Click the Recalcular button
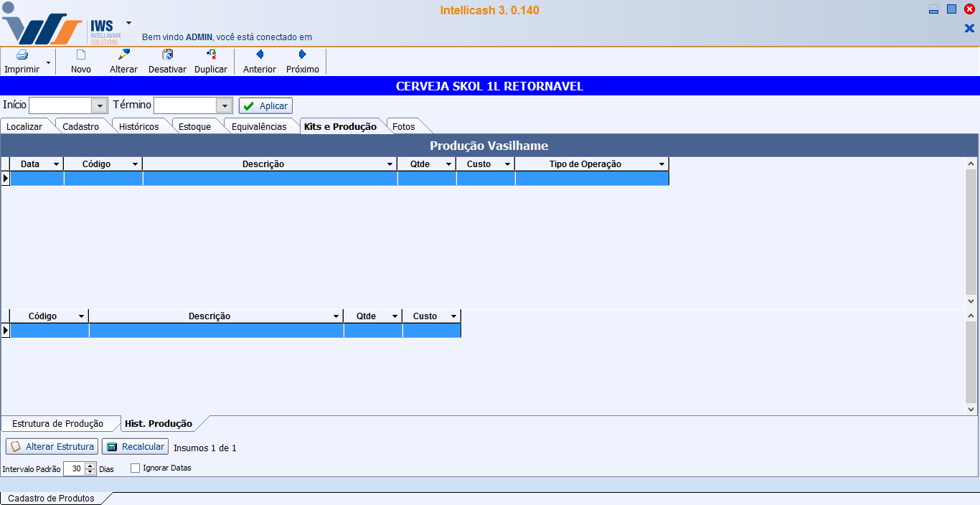 pos(135,447)
